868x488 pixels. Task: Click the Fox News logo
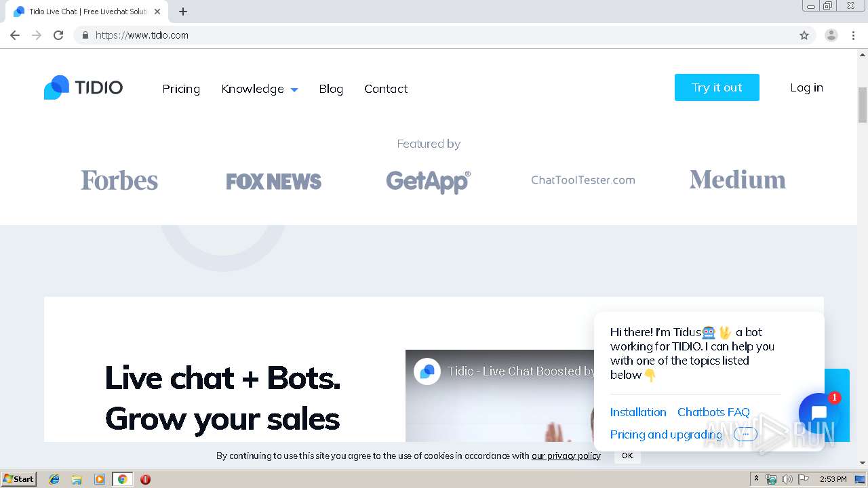pyautogui.click(x=273, y=181)
